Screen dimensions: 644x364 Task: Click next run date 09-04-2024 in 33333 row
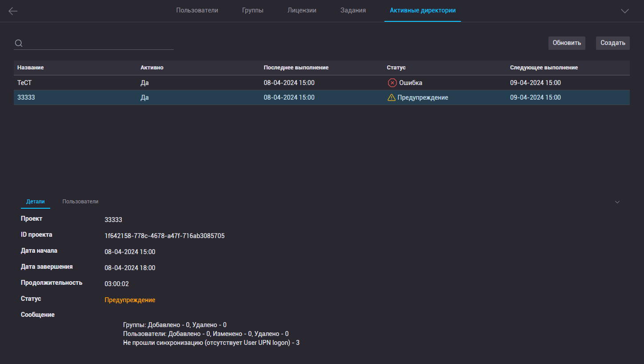point(535,97)
